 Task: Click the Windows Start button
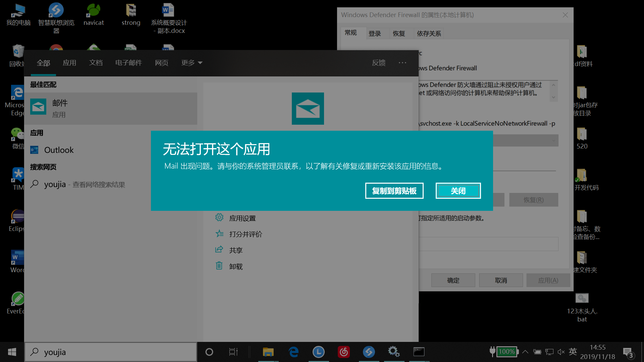click(12, 352)
